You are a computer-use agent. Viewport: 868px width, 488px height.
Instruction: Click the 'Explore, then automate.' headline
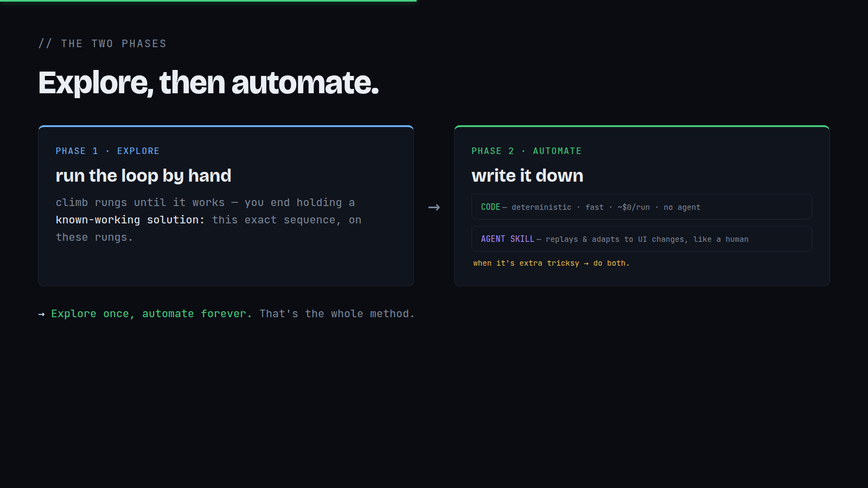(x=208, y=83)
